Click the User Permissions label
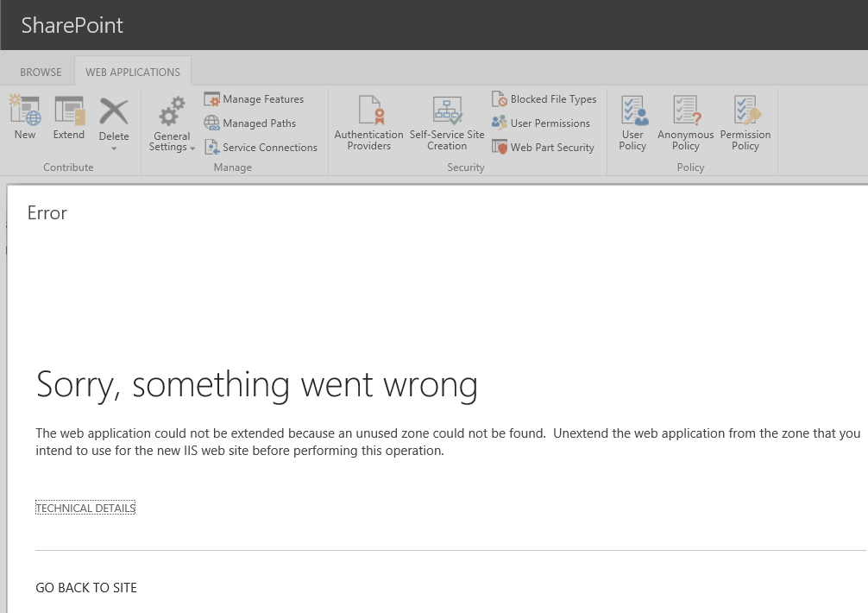Screen dimensions: 868x613 point(550,123)
